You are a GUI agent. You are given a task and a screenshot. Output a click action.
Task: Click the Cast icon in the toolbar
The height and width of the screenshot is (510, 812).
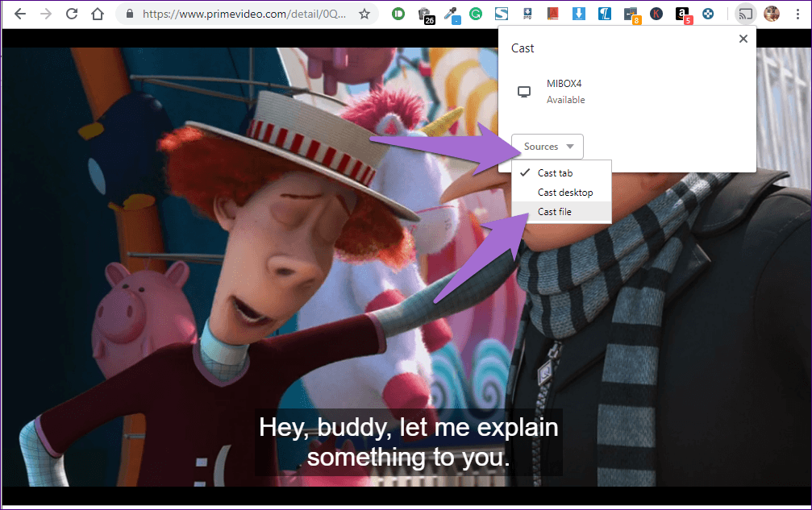pyautogui.click(x=746, y=14)
